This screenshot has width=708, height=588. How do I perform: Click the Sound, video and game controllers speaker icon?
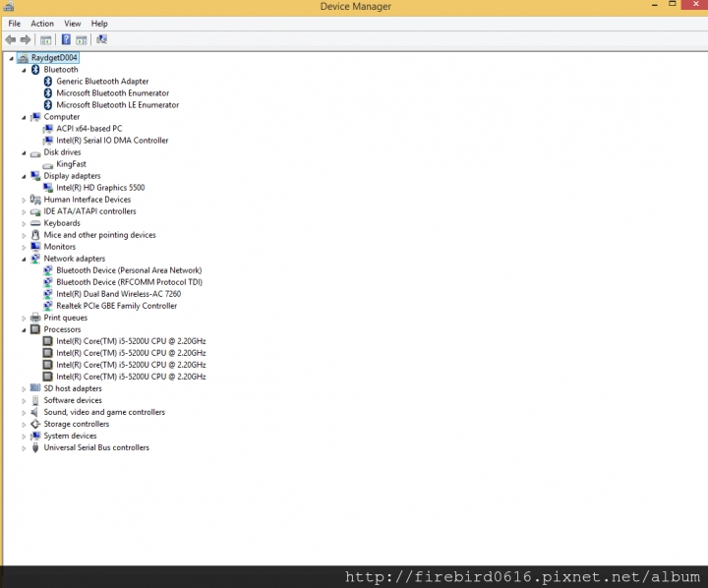pyautogui.click(x=34, y=412)
